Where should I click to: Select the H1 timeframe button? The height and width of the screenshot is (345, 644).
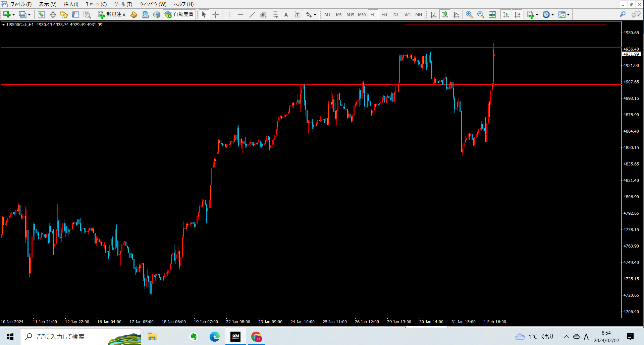[373, 14]
